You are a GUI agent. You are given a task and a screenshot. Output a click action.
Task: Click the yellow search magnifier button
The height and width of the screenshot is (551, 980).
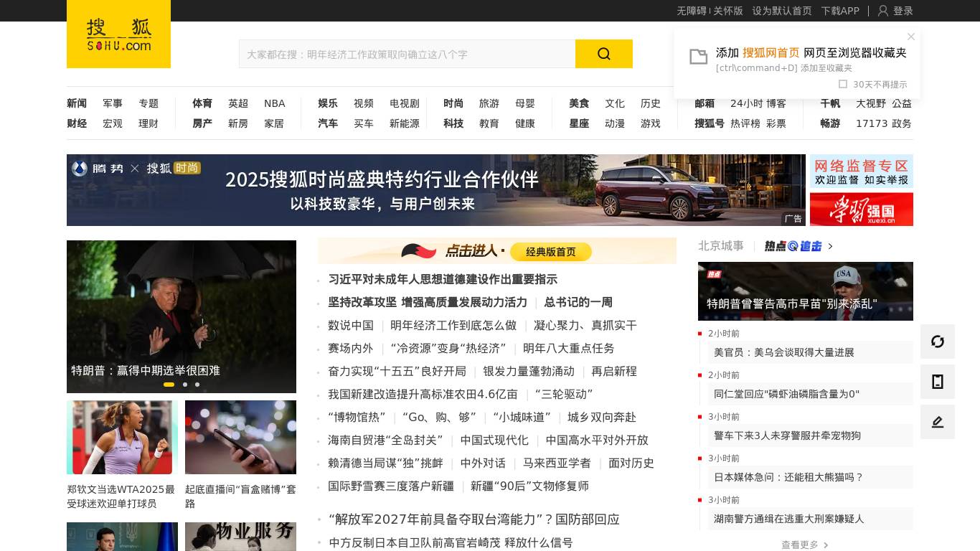pyautogui.click(x=603, y=54)
